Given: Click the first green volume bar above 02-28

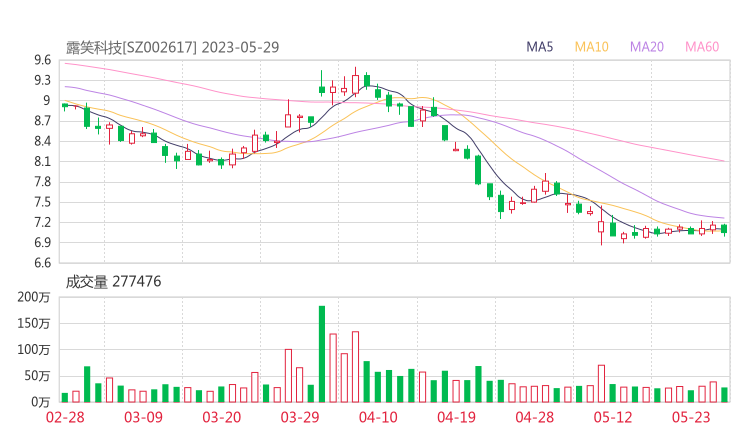Looking at the screenshot, I should click(65, 398).
